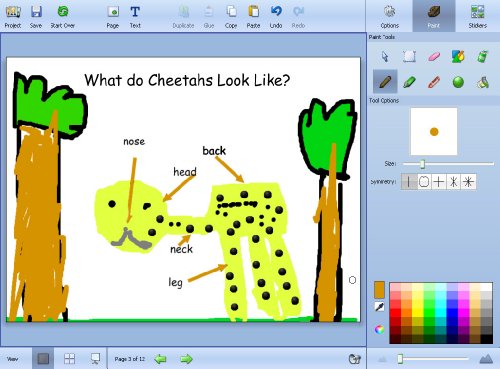The image size is (500, 369).
Task: Select the brown paint brush tool
Action: click(x=385, y=82)
